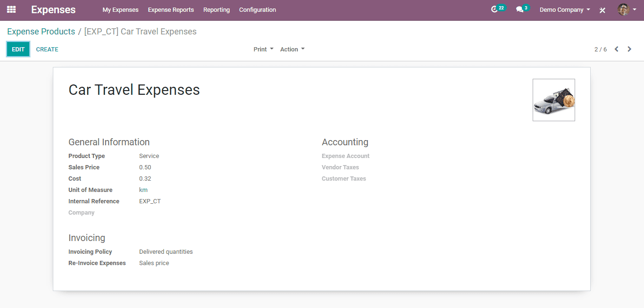Click the Car Travel Expenses product image
Image resolution: width=644 pixels, height=308 pixels.
pyautogui.click(x=554, y=100)
